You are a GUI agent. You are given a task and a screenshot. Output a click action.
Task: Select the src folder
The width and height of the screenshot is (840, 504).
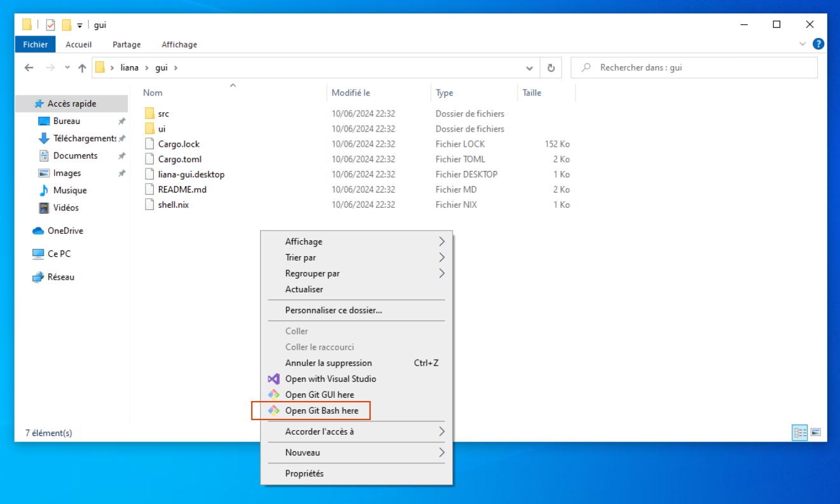(x=163, y=114)
